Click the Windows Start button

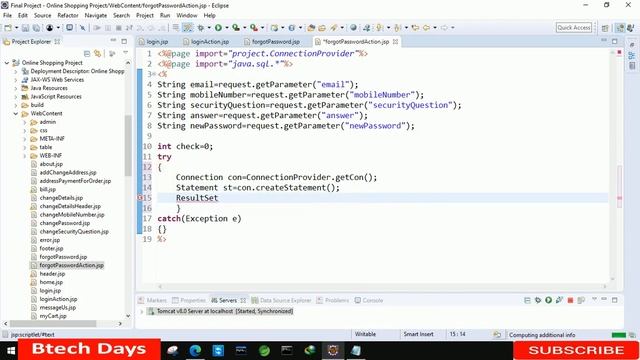(x=10, y=350)
